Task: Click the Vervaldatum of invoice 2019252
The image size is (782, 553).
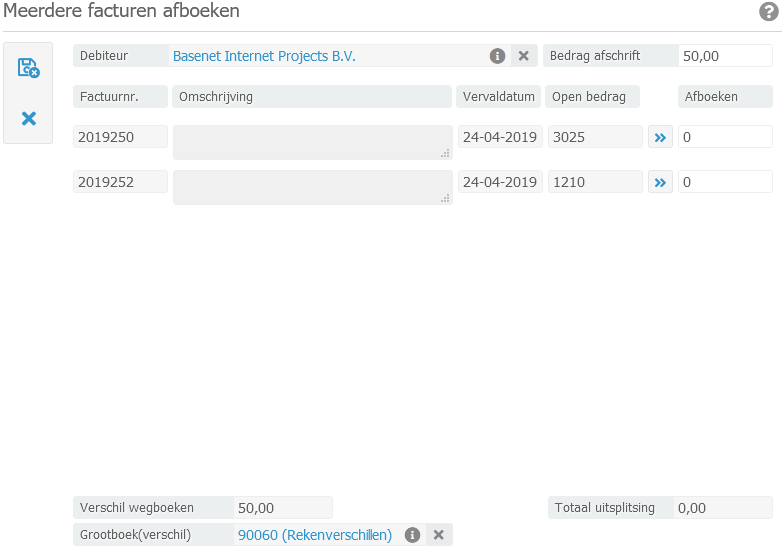Action: [500, 182]
